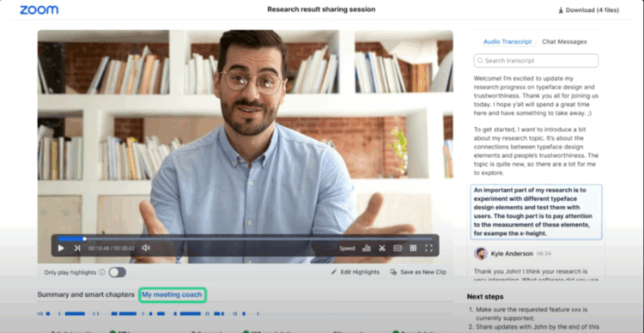Click the magnifier icon in transcript search

[480, 60]
